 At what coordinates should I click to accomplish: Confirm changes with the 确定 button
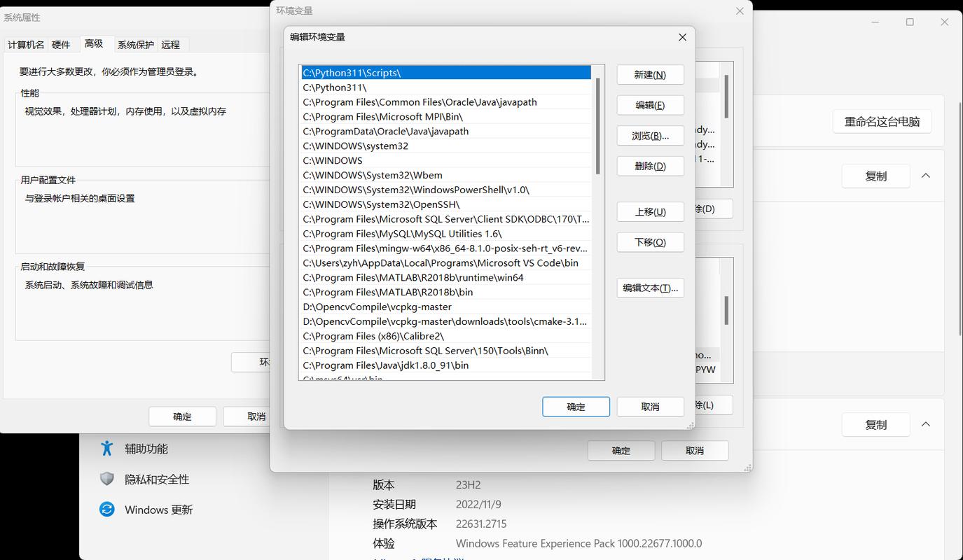(x=576, y=406)
